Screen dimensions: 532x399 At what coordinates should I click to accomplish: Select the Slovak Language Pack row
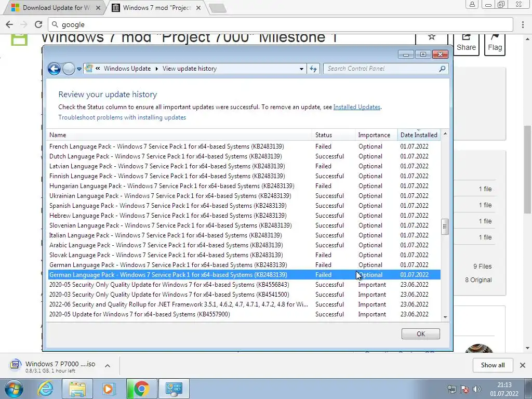(244, 255)
